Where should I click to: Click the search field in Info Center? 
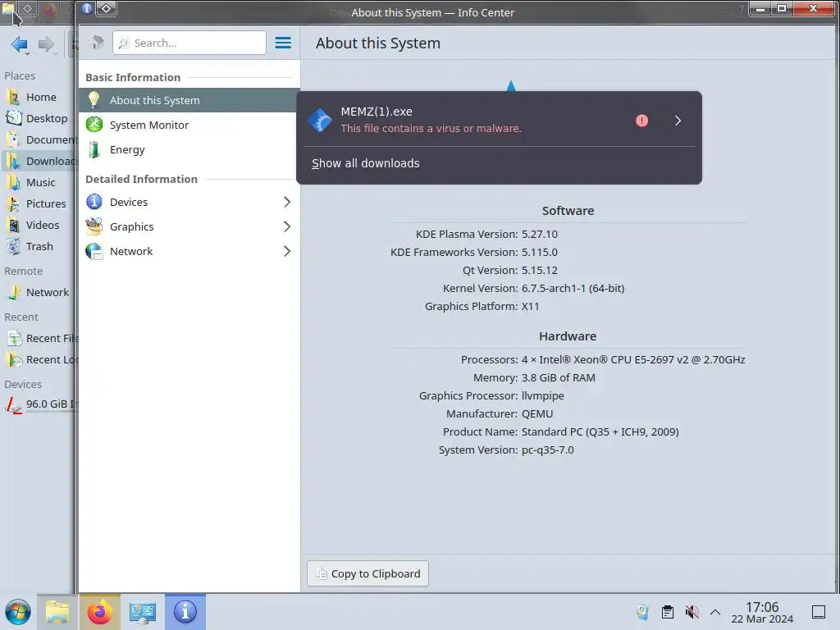189,43
